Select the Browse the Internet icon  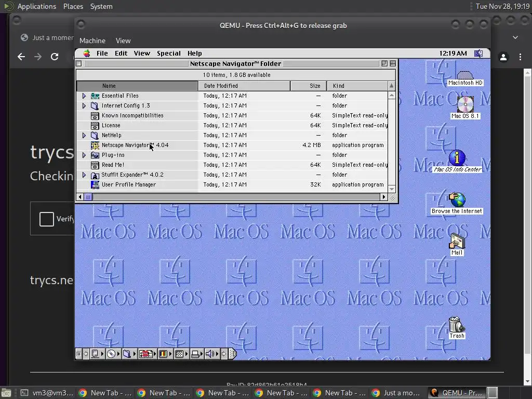[457, 203]
